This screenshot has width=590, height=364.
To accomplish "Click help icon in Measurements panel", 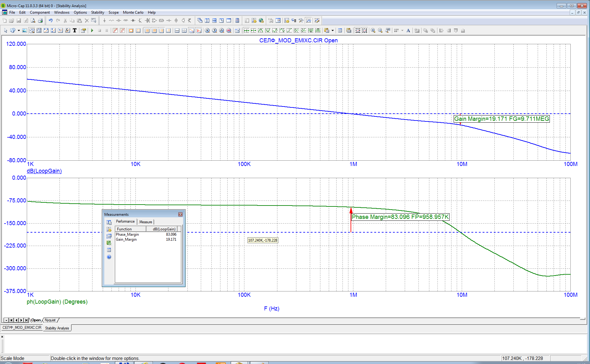I will 109,257.
